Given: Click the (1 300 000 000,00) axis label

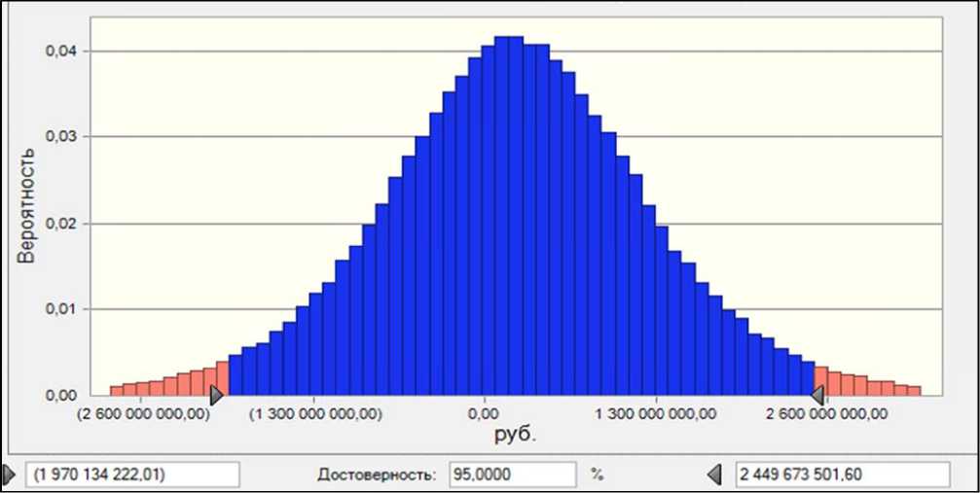Looking at the screenshot, I should 315,413.
